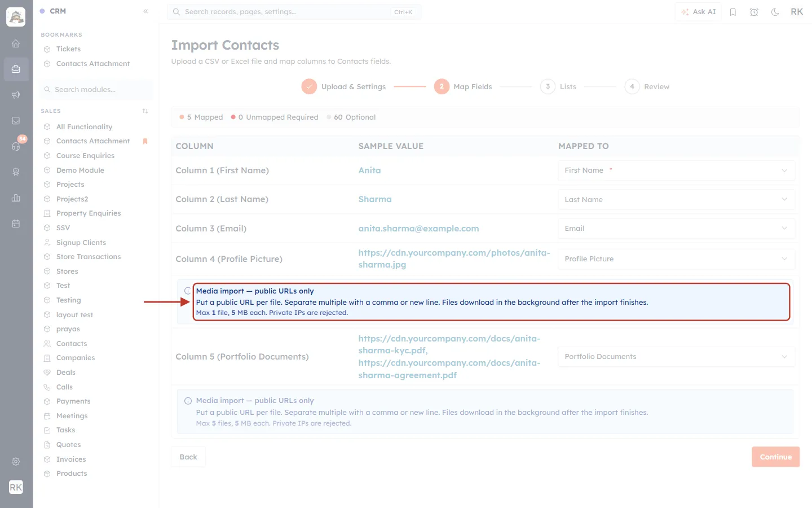Open the alarm clock reminders icon

[x=754, y=12]
